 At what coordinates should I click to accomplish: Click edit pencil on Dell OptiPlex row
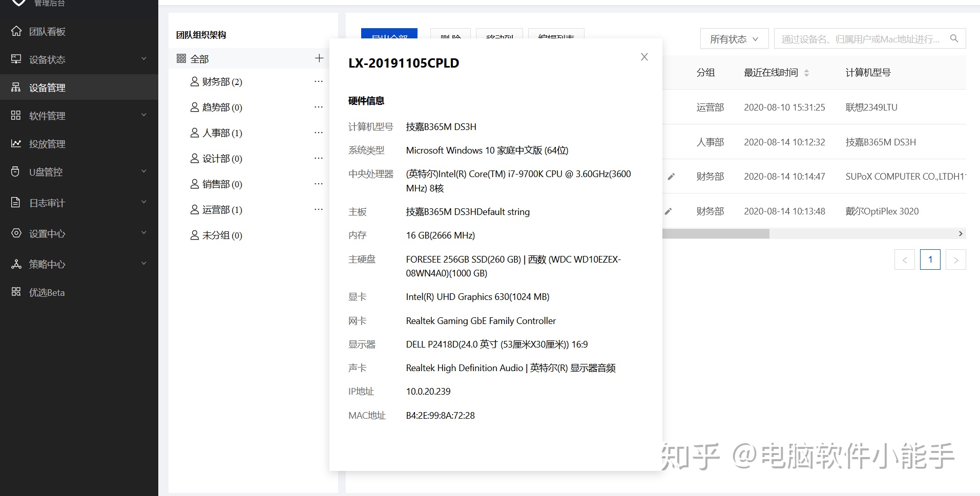coord(668,211)
